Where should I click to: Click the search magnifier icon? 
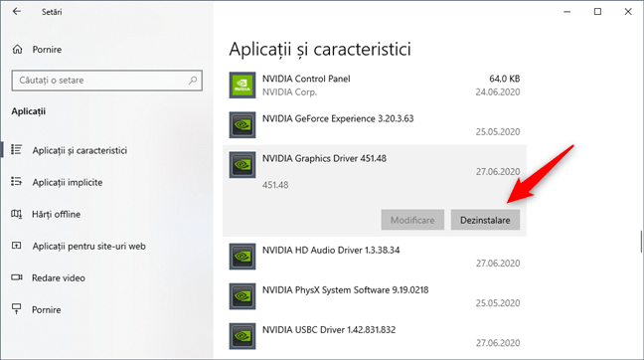coord(193,81)
